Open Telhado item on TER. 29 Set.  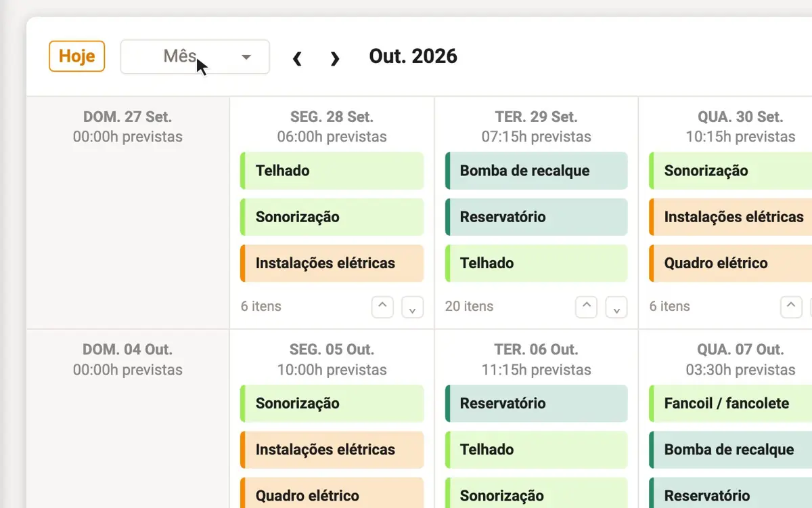point(536,263)
